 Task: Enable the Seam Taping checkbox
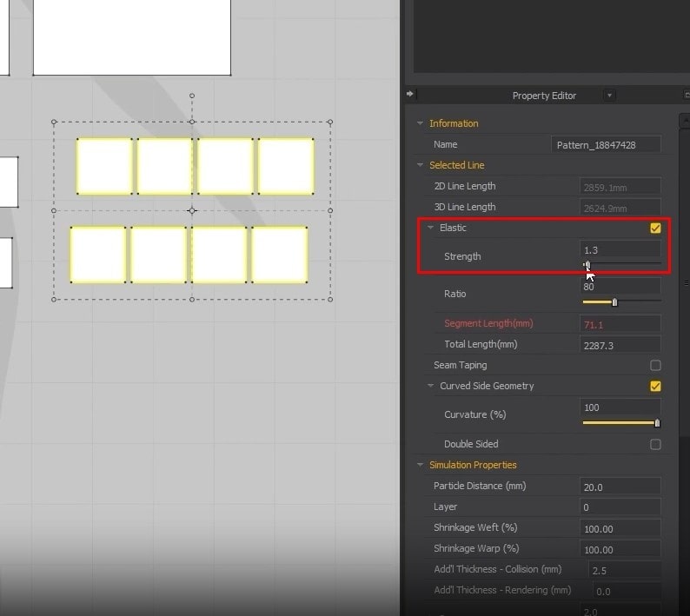pyautogui.click(x=655, y=365)
